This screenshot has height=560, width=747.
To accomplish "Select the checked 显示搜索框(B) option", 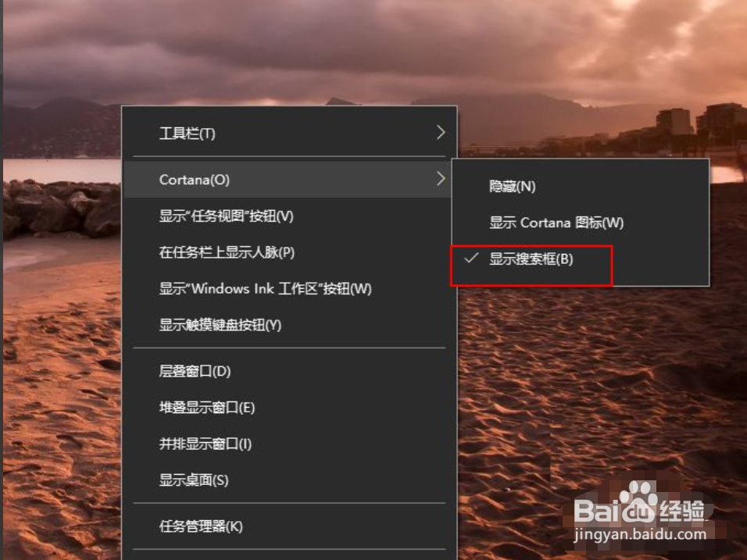I will (x=581, y=259).
